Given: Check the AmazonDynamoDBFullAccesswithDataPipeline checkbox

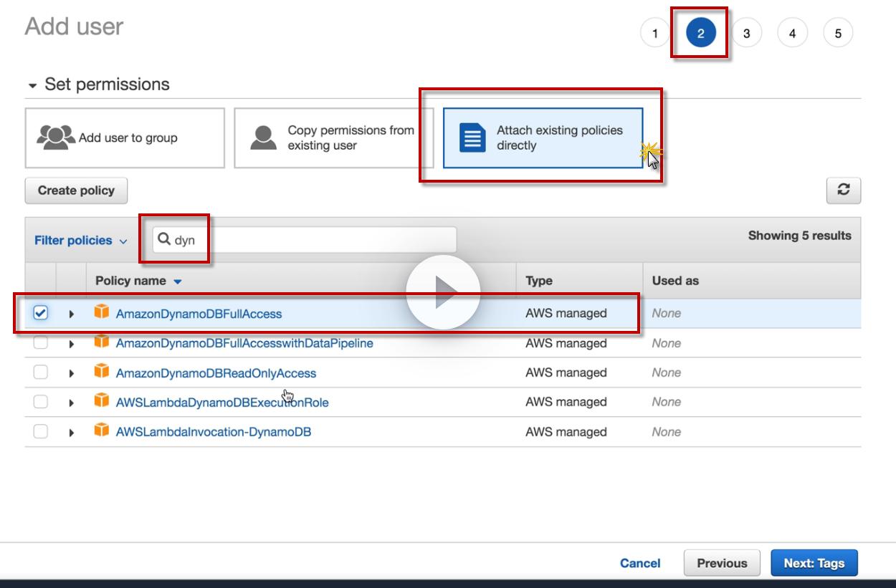Looking at the screenshot, I should [41, 343].
